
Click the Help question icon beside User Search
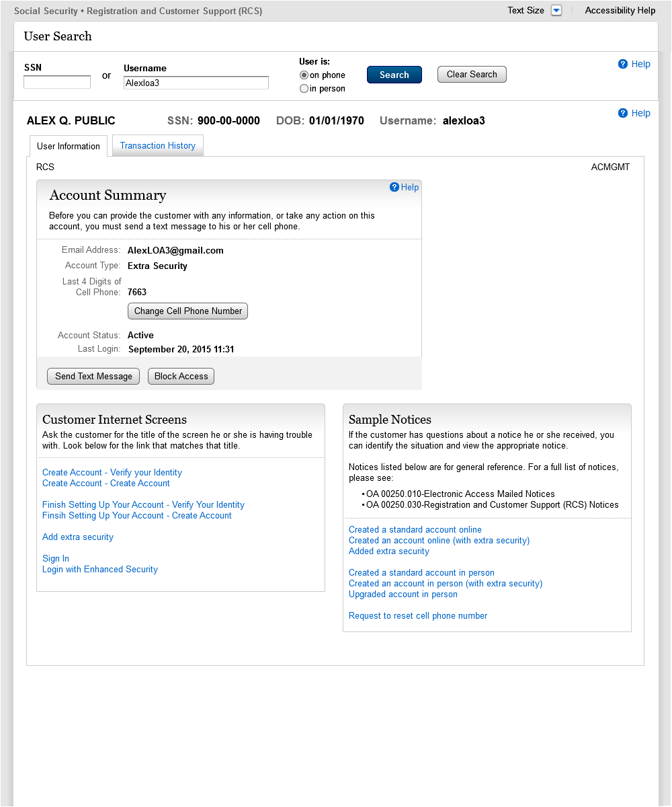point(623,64)
